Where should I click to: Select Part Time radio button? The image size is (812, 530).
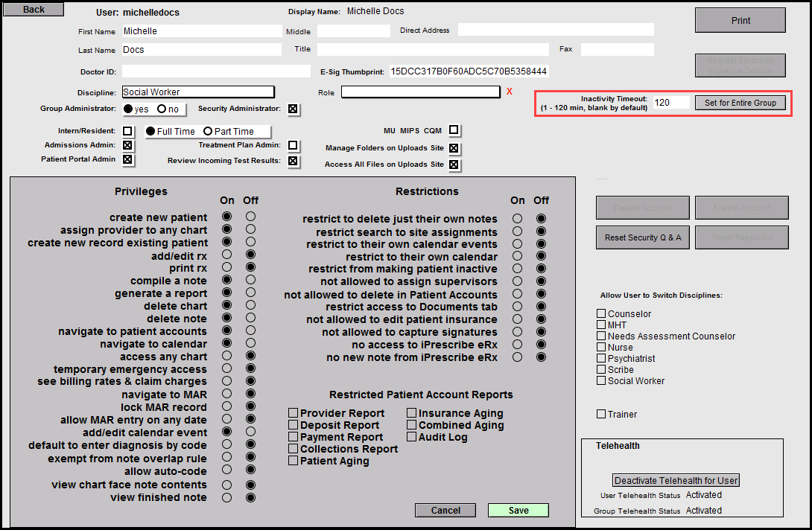point(208,132)
